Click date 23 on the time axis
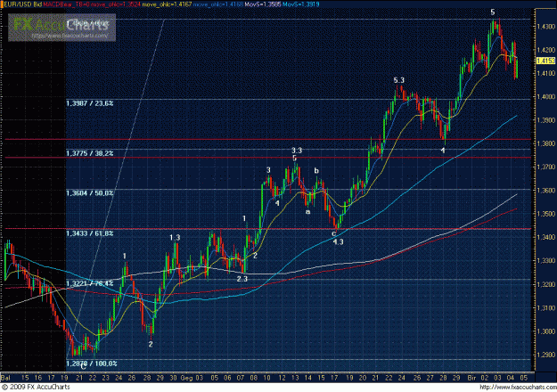The height and width of the screenshot is (392, 557). (x=105, y=378)
